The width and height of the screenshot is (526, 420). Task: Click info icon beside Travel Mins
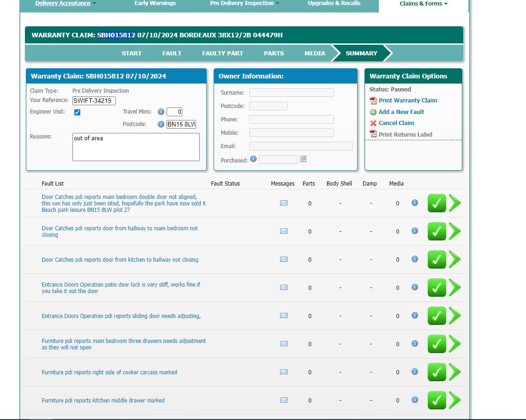point(161,112)
